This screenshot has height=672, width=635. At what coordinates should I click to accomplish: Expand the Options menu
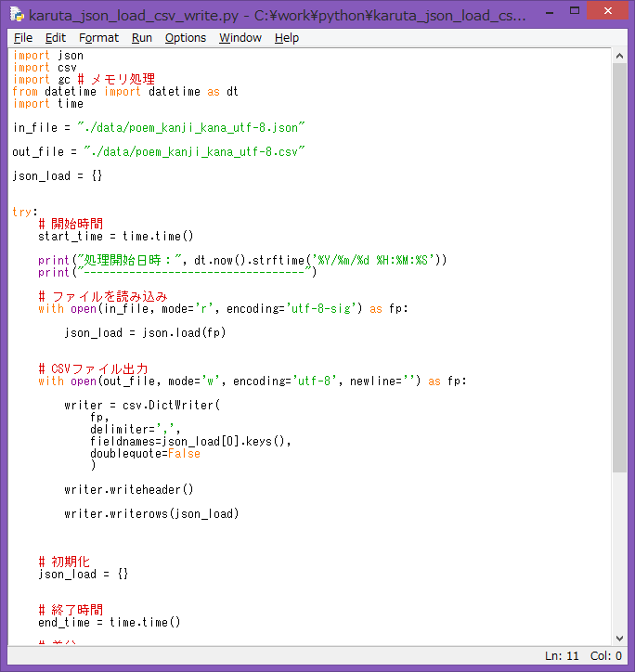coord(186,38)
